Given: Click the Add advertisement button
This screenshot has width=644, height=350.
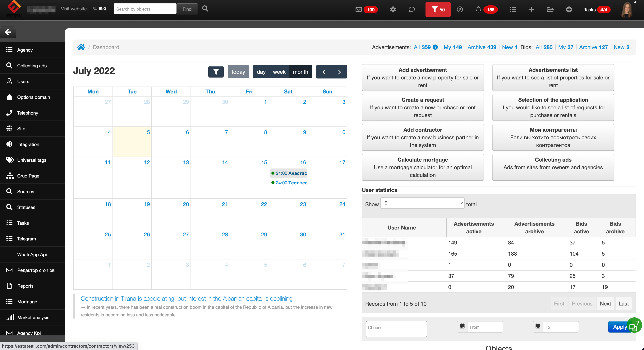Looking at the screenshot, I should point(422,77).
